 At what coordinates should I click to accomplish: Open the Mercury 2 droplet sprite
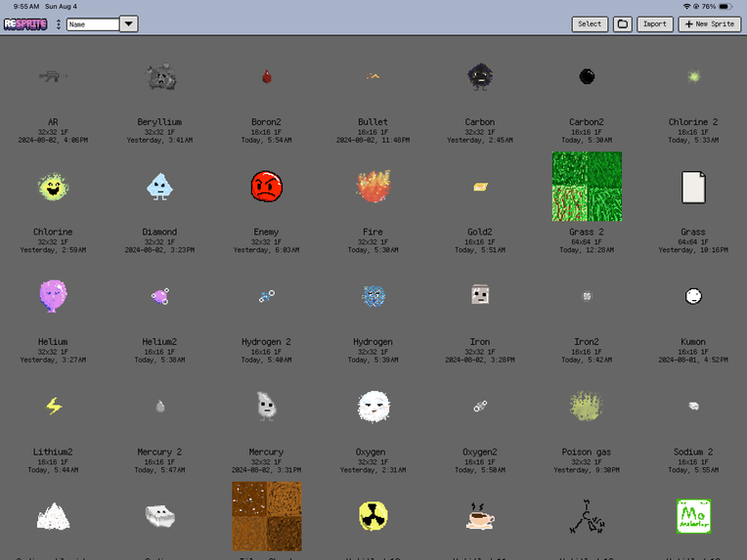click(160, 407)
